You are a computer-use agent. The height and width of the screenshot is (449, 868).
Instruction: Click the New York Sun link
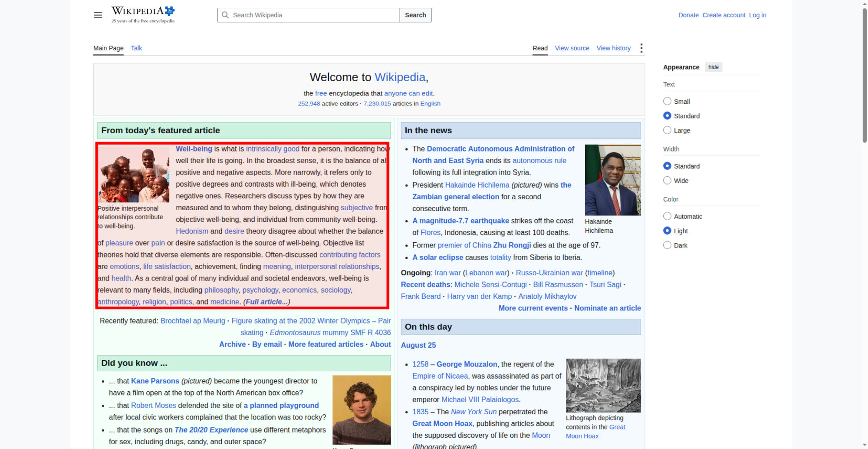coord(474,412)
